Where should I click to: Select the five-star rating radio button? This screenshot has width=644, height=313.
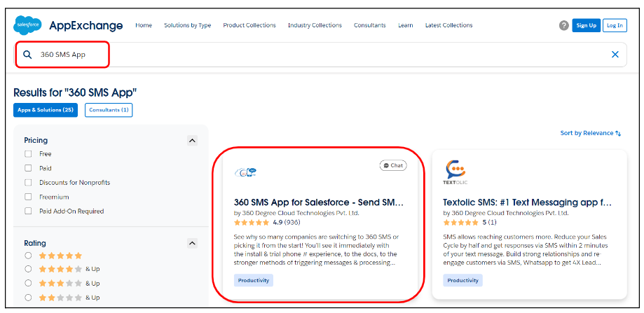click(28, 256)
